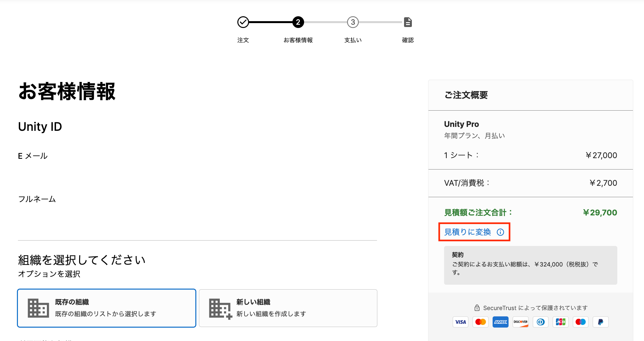The image size is (644, 341).
Task: Click the お客様情報 step label
Action: point(298,40)
